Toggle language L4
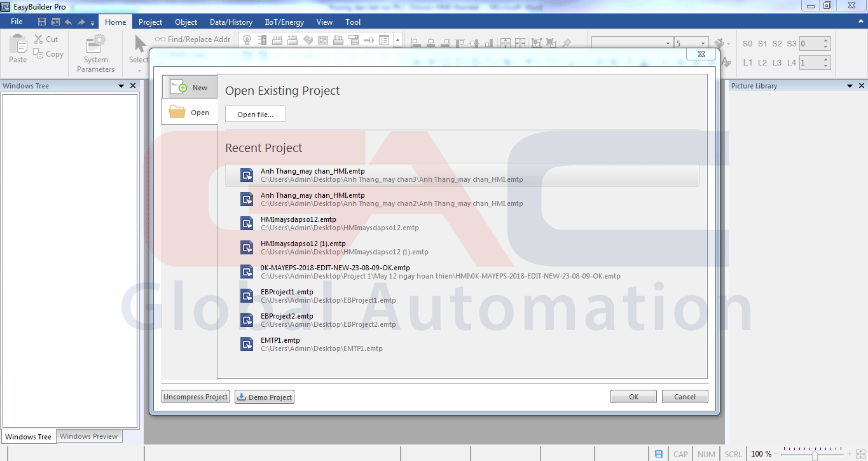The height and width of the screenshot is (461, 868). pyautogui.click(x=792, y=63)
